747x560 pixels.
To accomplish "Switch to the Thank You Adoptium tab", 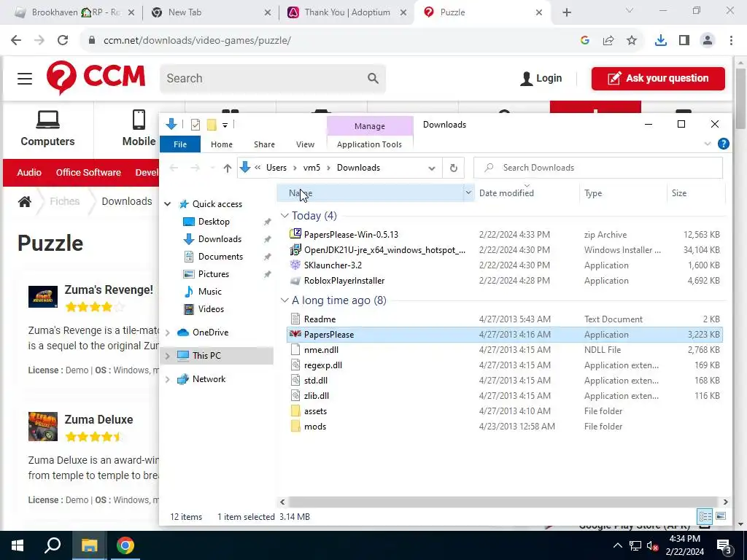I will click(347, 12).
